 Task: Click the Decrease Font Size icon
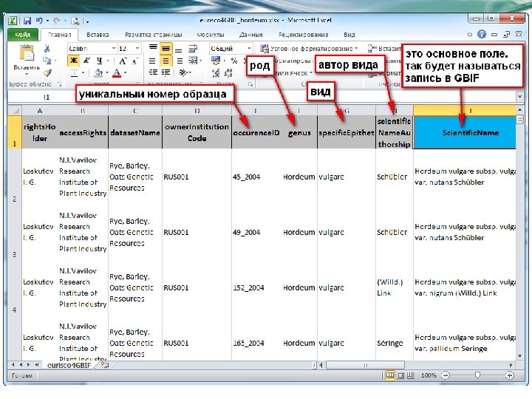(x=134, y=61)
